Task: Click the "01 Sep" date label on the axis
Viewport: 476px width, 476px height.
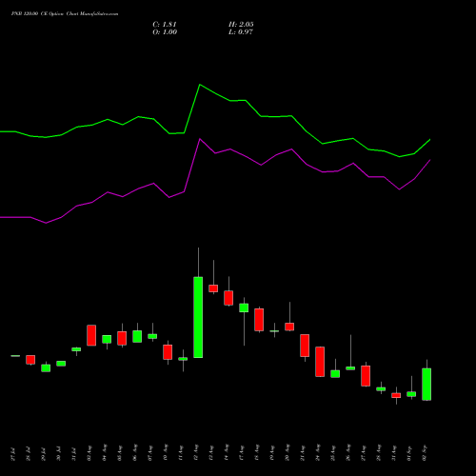Action: pyautogui.click(x=409, y=453)
